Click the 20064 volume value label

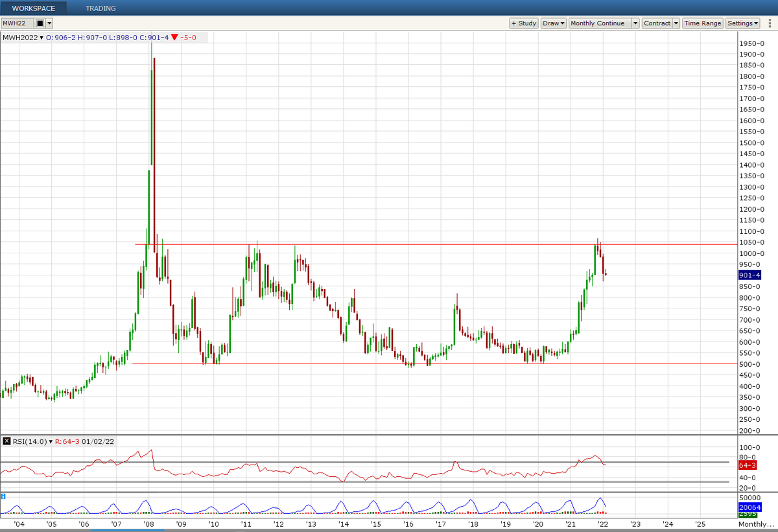click(x=749, y=507)
